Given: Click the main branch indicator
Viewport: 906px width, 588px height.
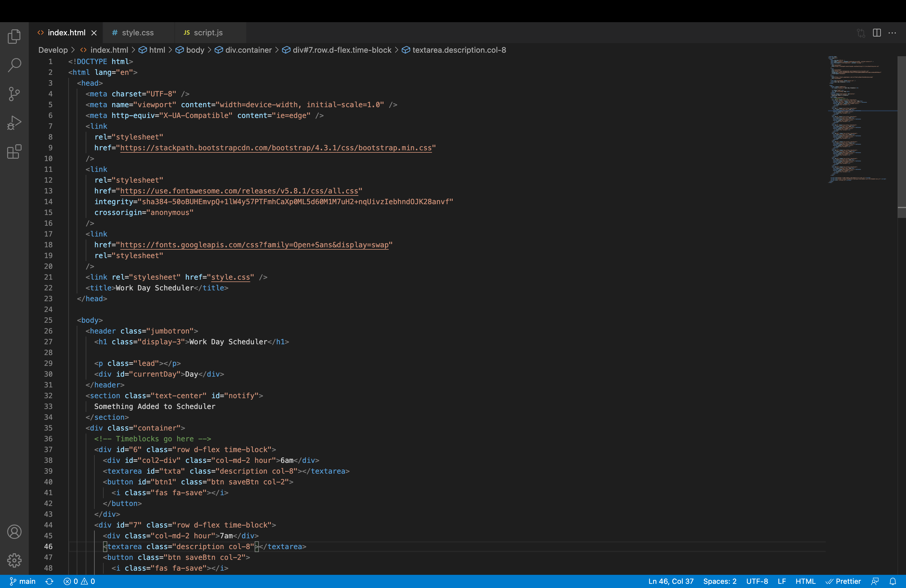Looking at the screenshot, I should tap(22, 581).
